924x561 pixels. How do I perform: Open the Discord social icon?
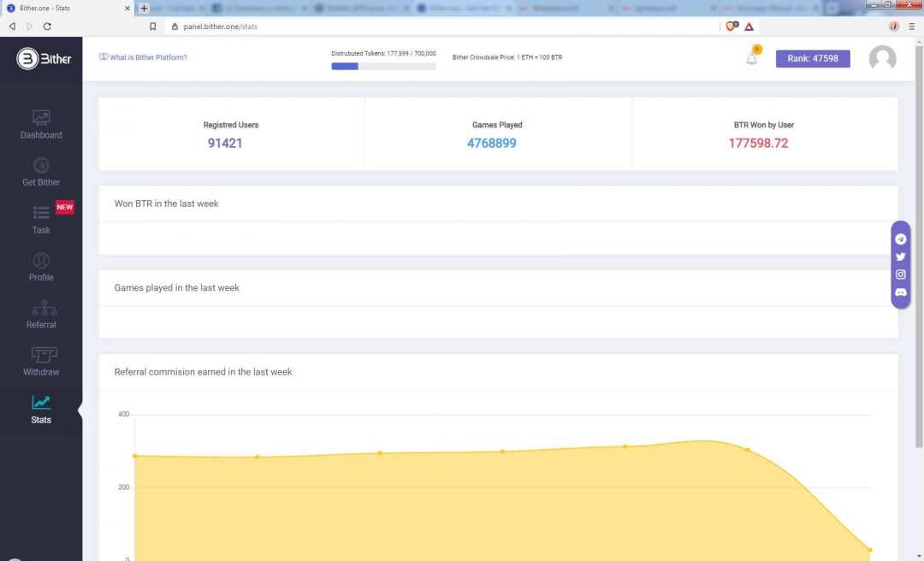(900, 292)
